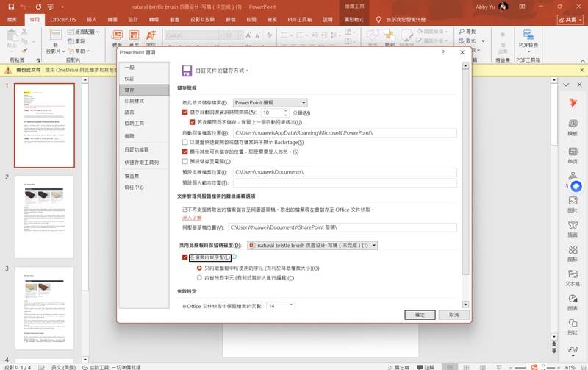Click the lightbulb Tell Me icon

(x=379, y=20)
